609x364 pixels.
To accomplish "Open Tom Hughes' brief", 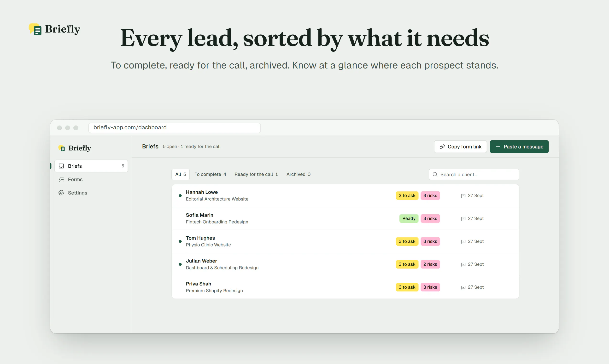I will tap(345, 242).
